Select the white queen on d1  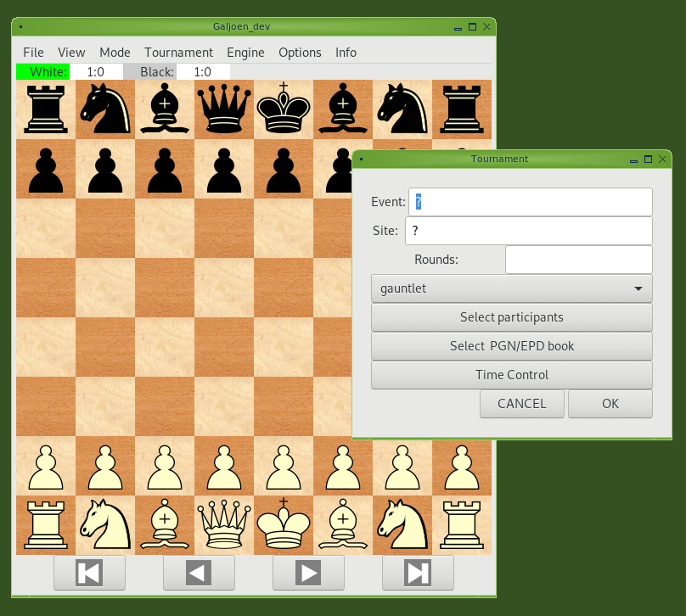224,525
